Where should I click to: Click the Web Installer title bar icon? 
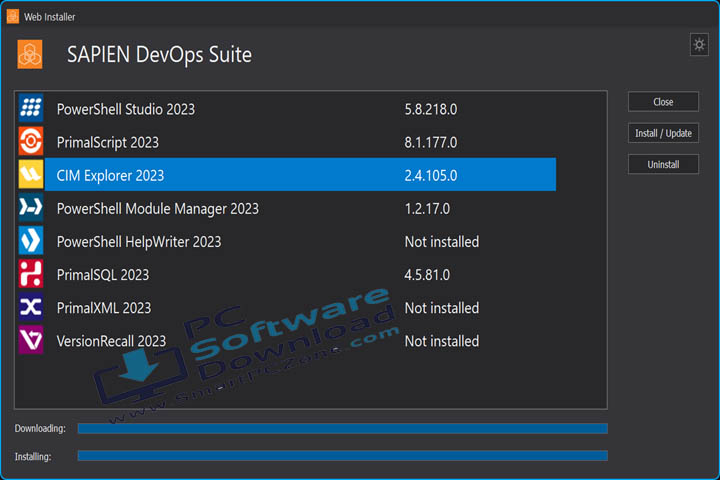point(13,17)
